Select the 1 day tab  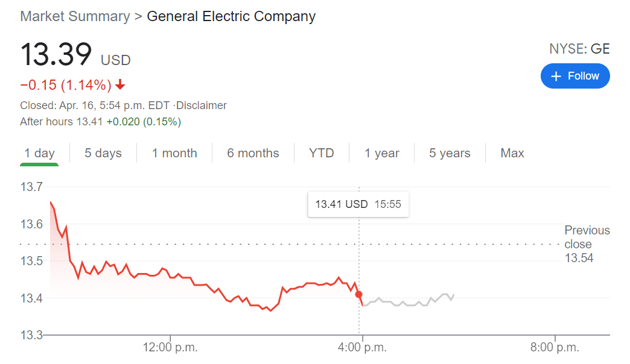coord(39,153)
